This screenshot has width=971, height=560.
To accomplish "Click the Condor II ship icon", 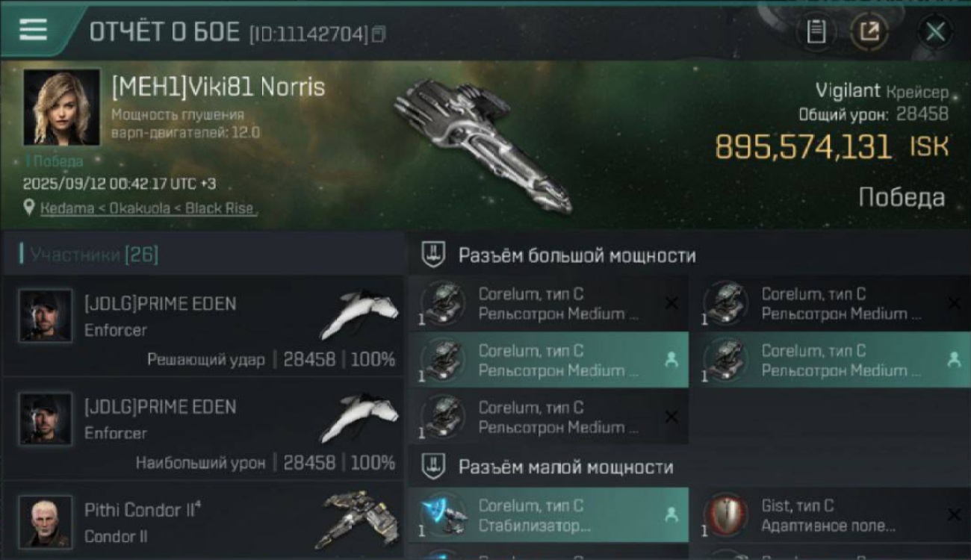I will coord(357,519).
